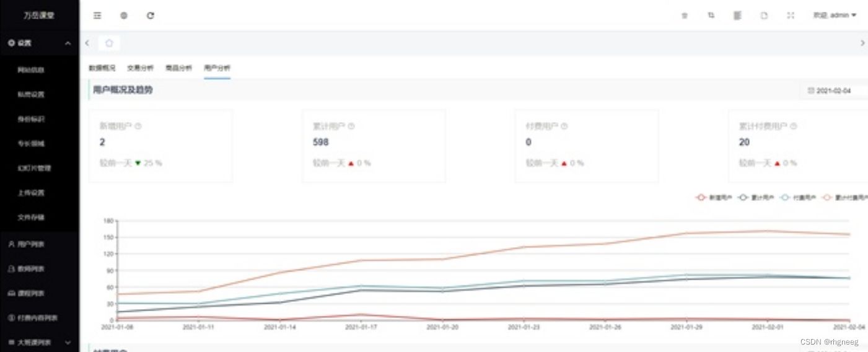This screenshot has width=868, height=352.
Task: Click the 2021-02-01 axis label
Action: (x=768, y=327)
